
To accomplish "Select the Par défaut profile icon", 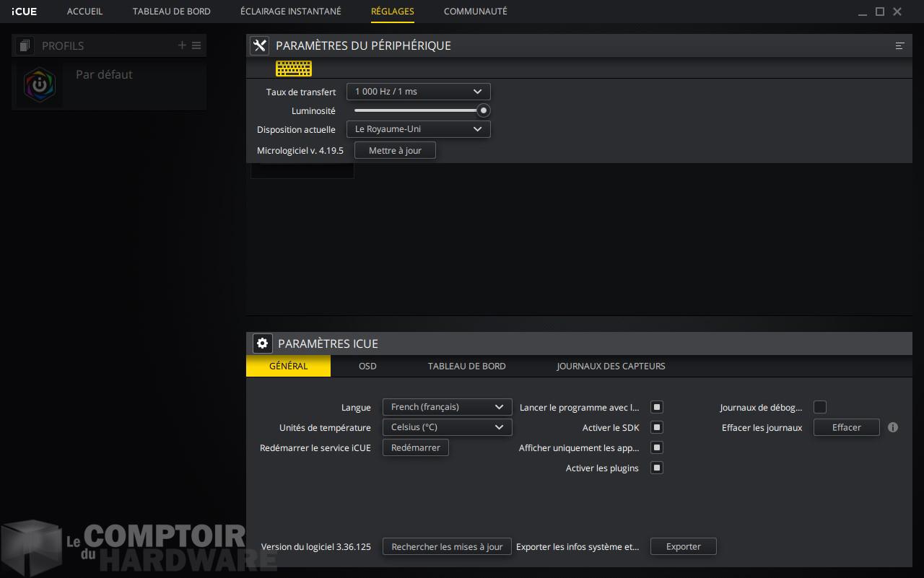I will click(40, 84).
